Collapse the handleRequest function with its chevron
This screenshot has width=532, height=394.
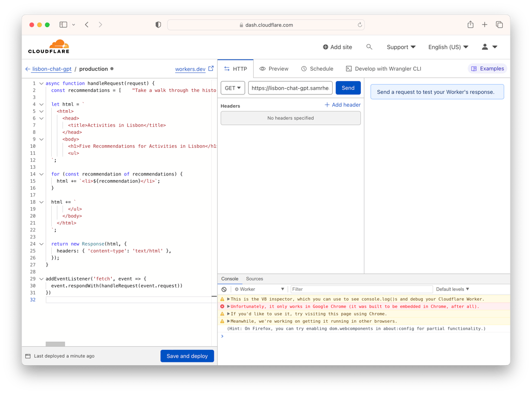[x=42, y=83]
